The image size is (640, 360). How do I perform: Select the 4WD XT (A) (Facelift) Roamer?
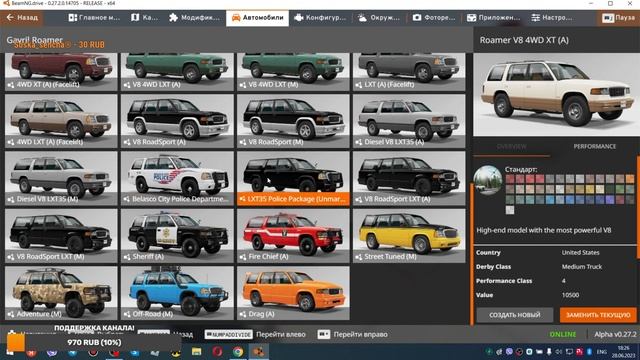61,71
